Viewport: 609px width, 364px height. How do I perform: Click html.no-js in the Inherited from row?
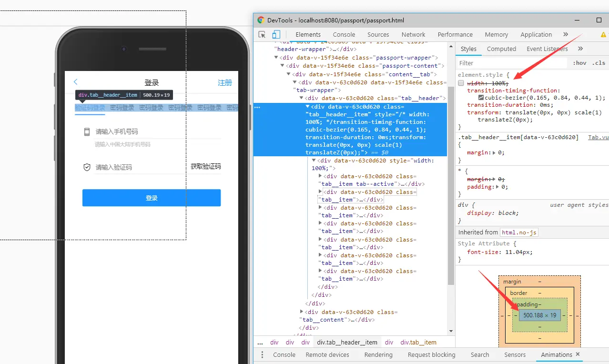click(x=519, y=232)
